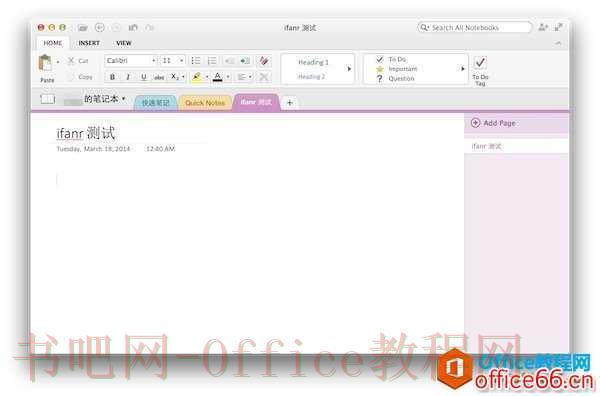Increase paragraph indent

(245, 60)
